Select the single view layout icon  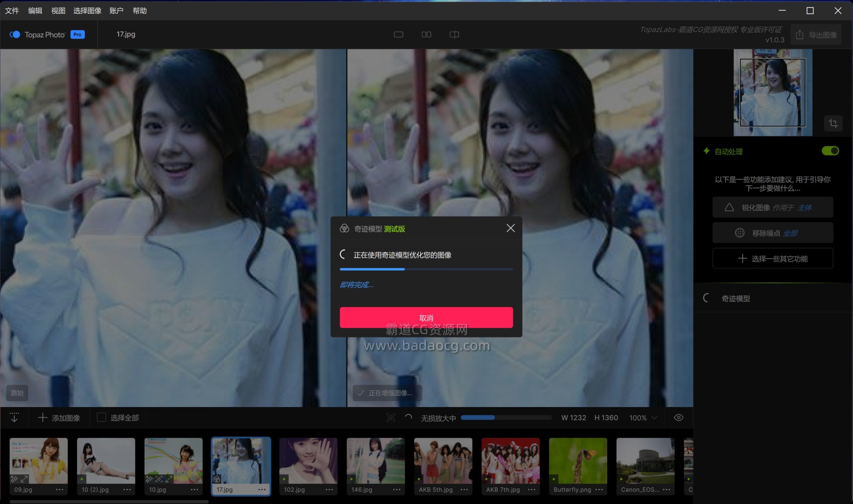398,35
